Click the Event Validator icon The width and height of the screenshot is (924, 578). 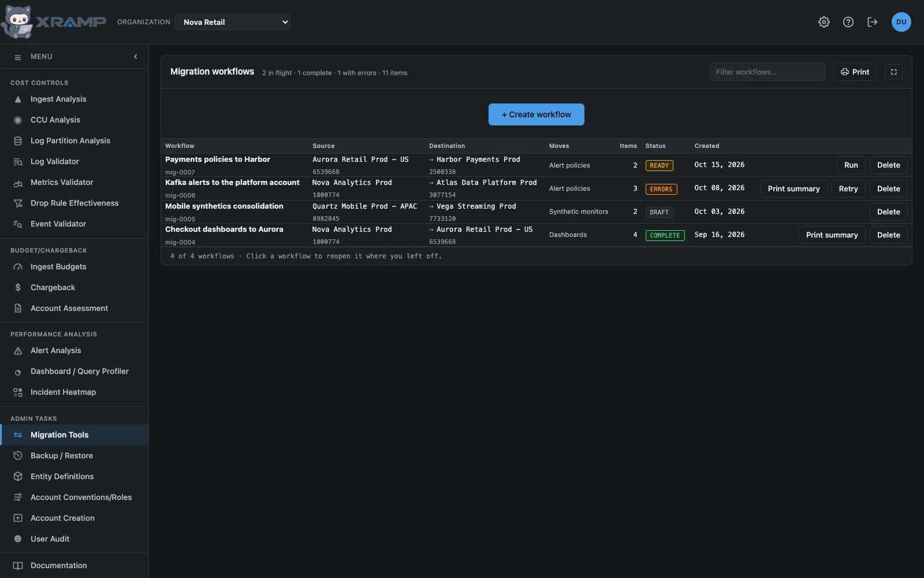(x=18, y=224)
